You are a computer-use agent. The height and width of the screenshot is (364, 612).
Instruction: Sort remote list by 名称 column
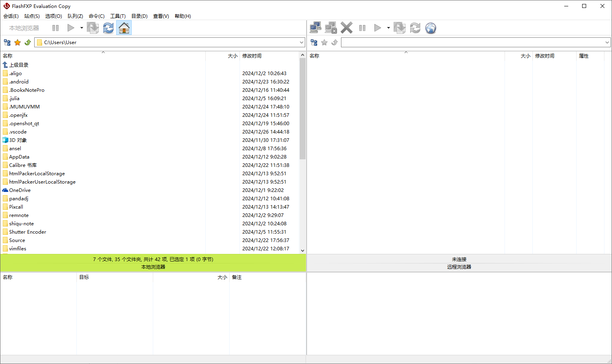point(406,56)
